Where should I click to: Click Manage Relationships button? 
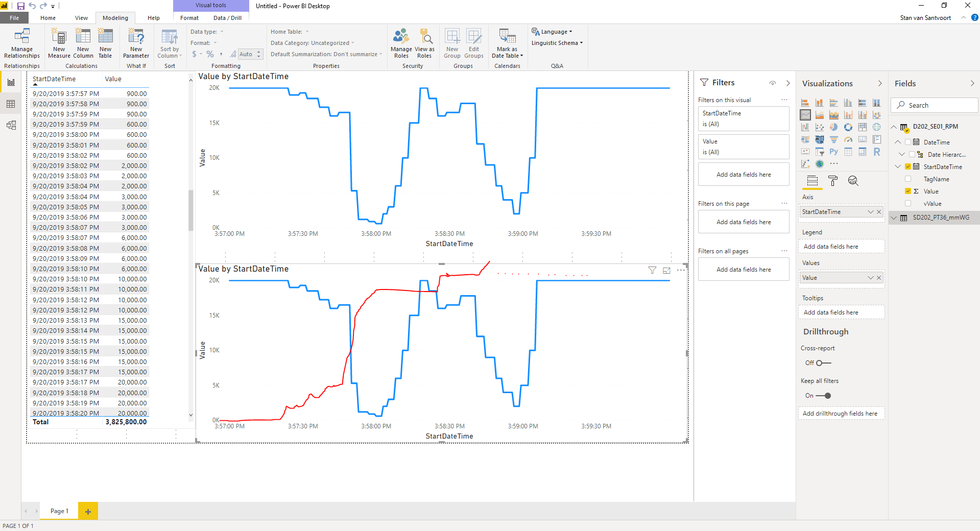[x=22, y=43]
